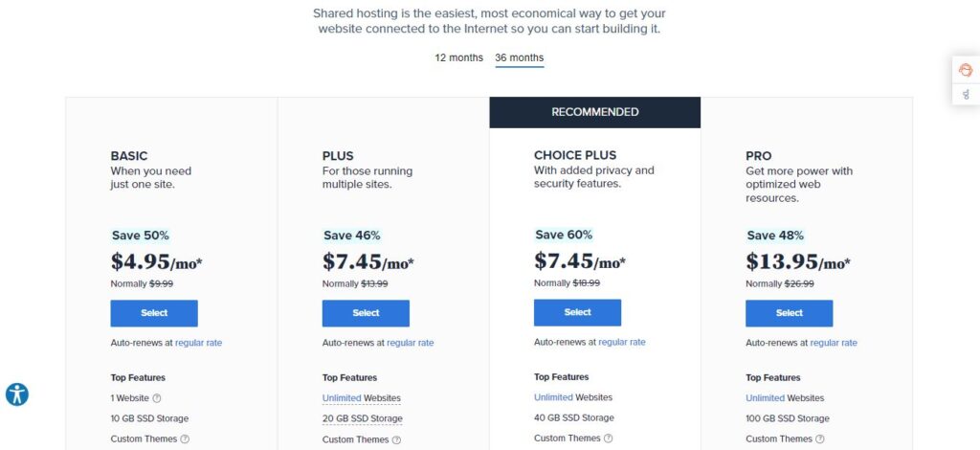Click the Pro Custom Themes help icon
This screenshot has width=980, height=450.
click(x=820, y=439)
